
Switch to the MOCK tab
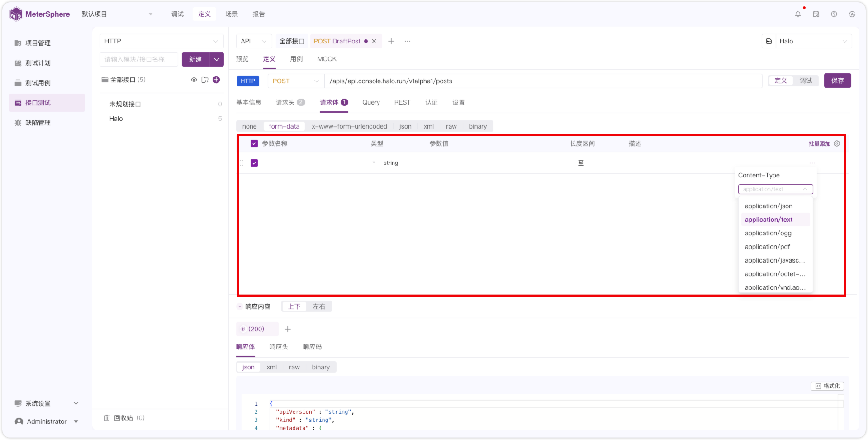pyautogui.click(x=327, y=59)
